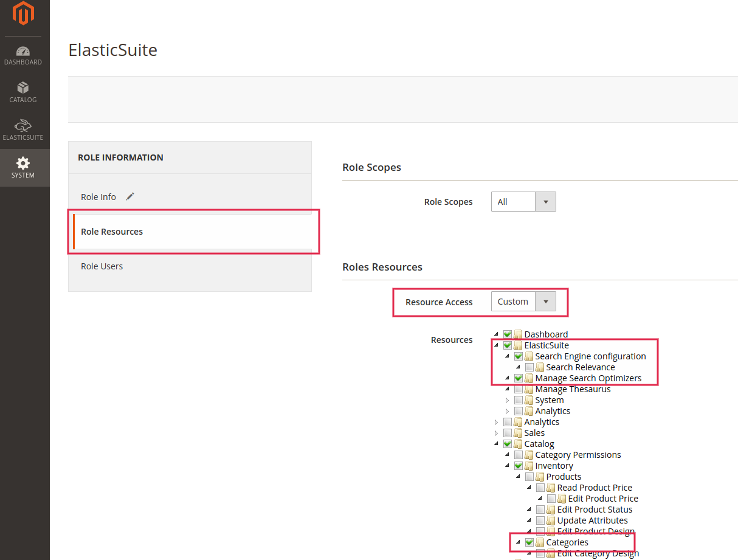
Task: Click the folder icon next to Read Product Price
Action: point(550,487)
